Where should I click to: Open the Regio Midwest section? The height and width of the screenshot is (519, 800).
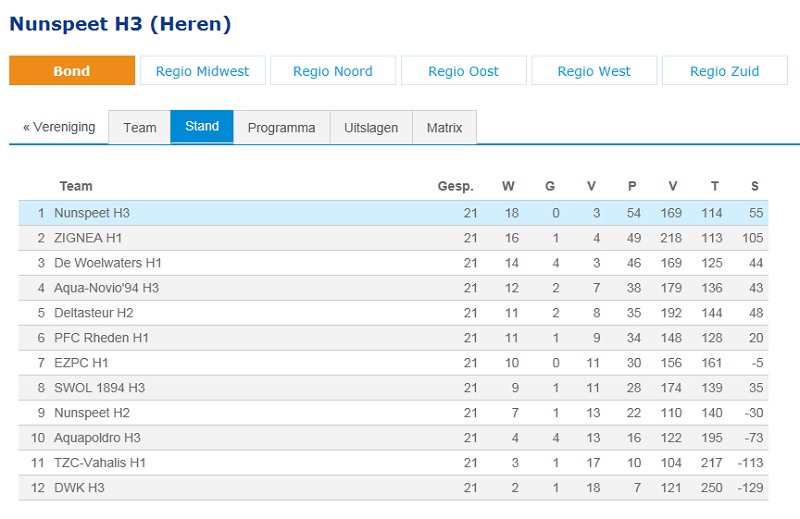[x=203, y=70]
